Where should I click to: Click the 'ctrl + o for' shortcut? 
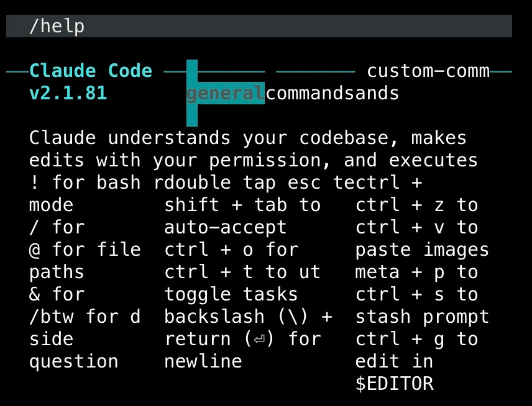click(x=231, y=250)
